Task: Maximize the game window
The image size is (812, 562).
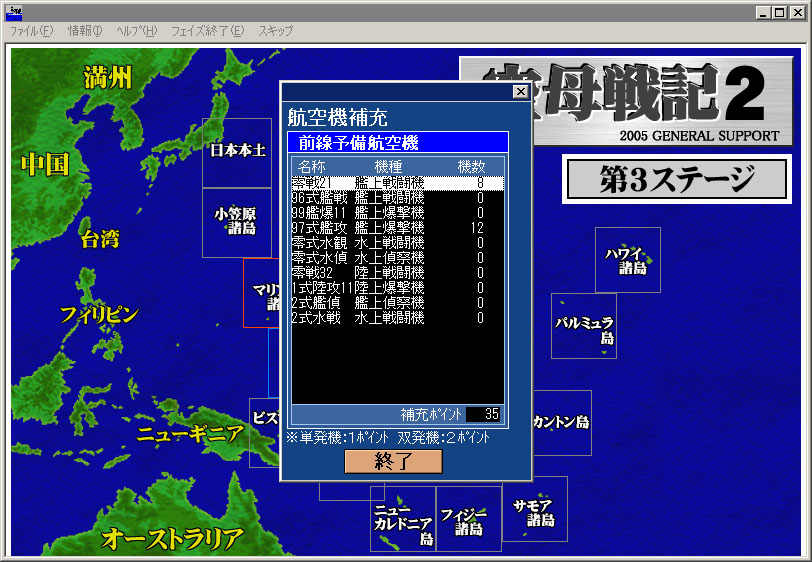Action: coord(779,12)
